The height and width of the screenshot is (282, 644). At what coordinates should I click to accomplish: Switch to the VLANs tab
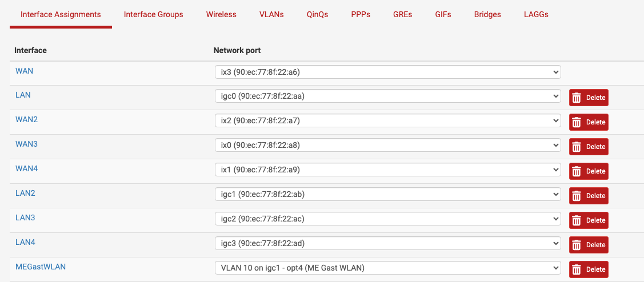point(271,14)
